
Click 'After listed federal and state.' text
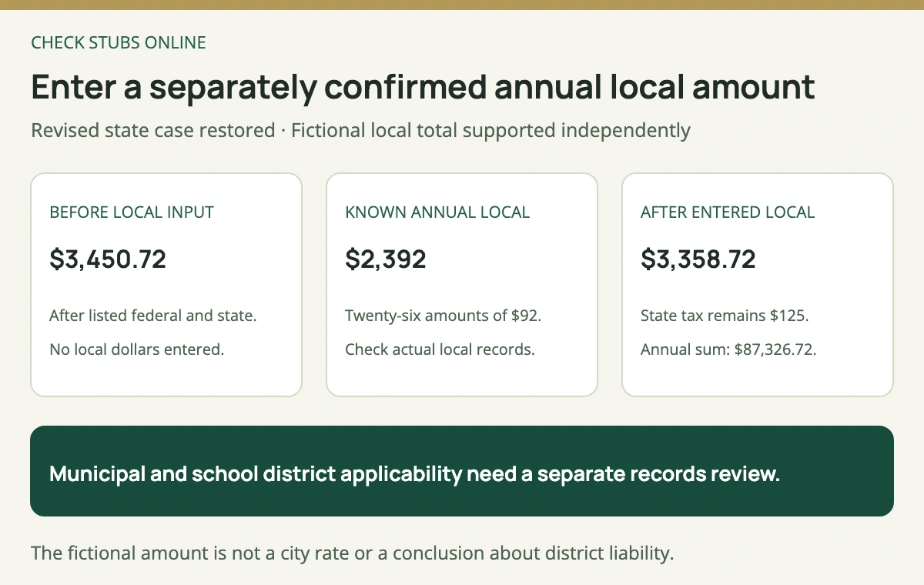(152, 316)
